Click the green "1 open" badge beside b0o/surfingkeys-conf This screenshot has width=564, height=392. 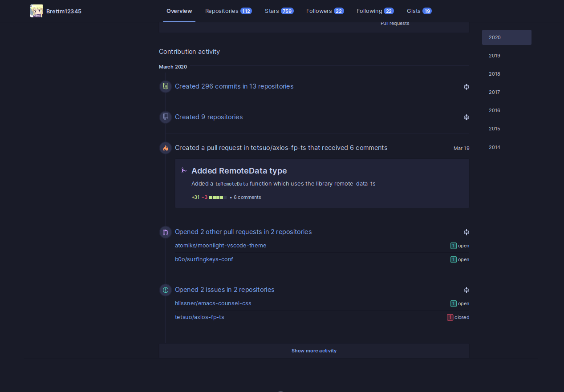point(454,259)
